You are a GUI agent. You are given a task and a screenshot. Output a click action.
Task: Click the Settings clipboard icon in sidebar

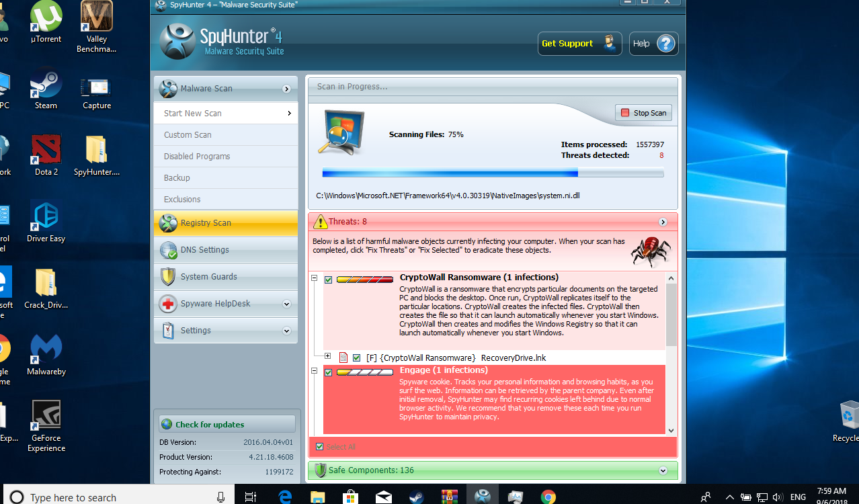tap(168, 331)
